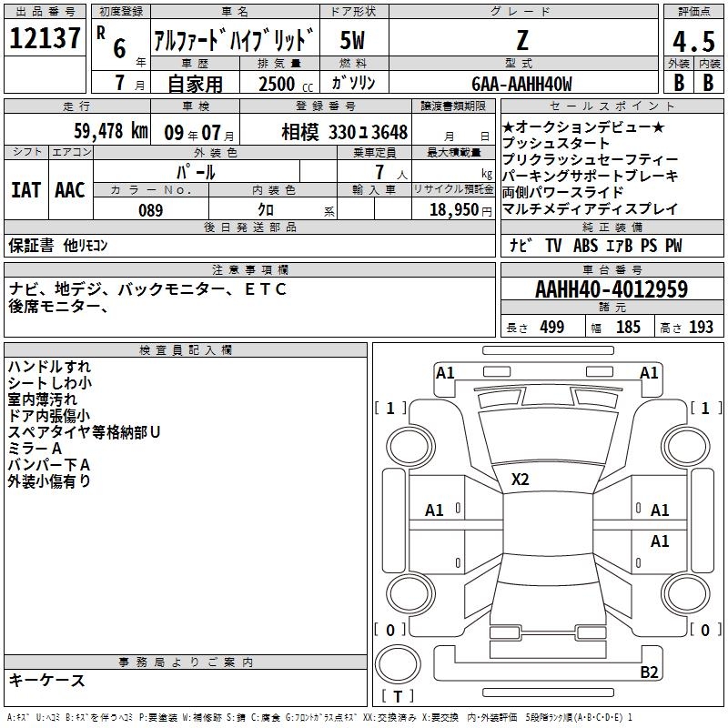Click the top-left A1 mark on the diagram
This screenshot has height=728, width=728.
point(445,373)
